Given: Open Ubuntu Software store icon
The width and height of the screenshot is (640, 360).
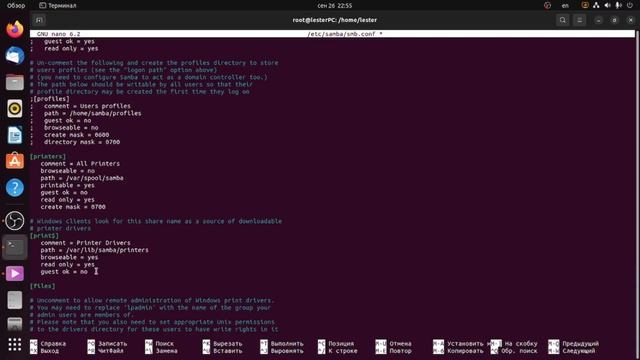Looking at the screenshot, I should (x=15, y=161).
